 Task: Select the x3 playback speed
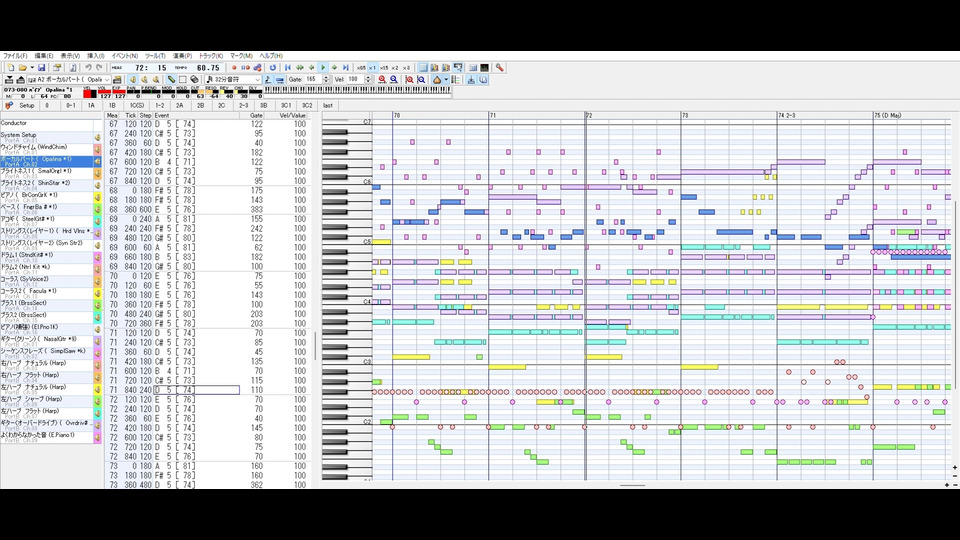(407, 68)
